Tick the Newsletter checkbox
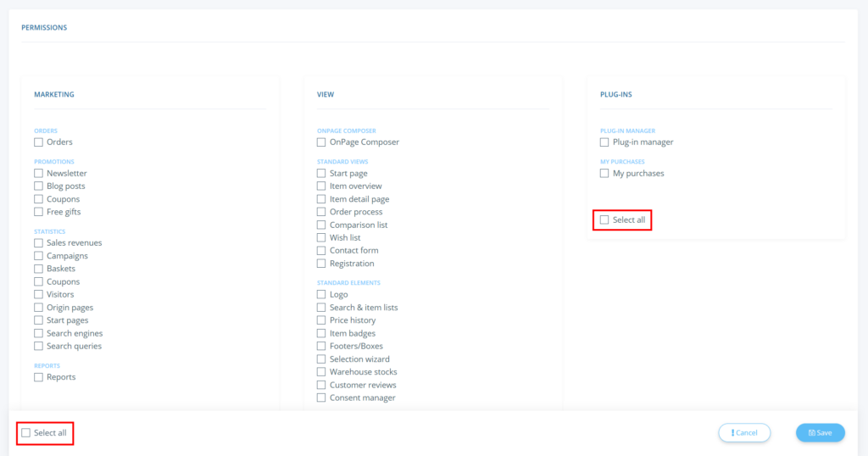868x456 pixels. 38,173
